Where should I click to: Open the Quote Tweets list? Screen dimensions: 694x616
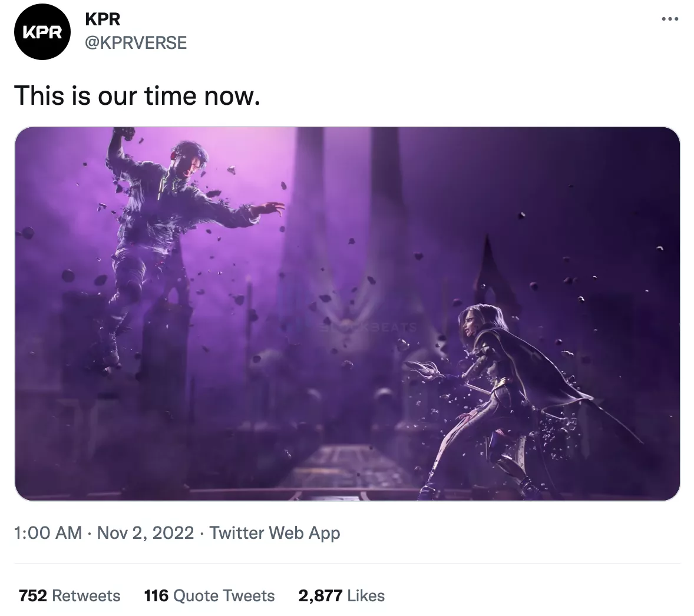point(224,595)
